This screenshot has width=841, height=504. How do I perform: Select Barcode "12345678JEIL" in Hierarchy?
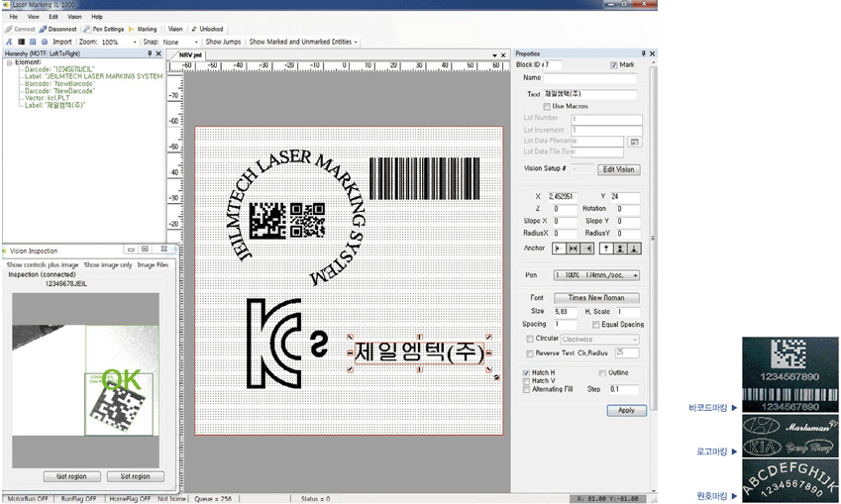coord(59,69)
